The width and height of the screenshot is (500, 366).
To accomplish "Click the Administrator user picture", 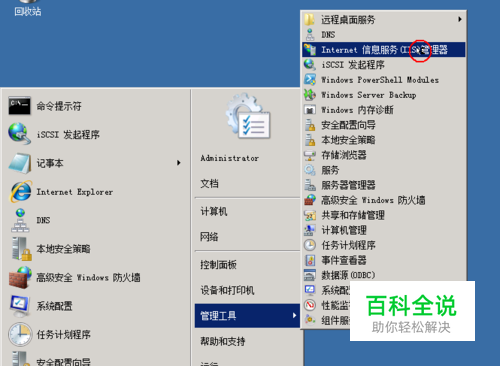I will click(248, 116).
